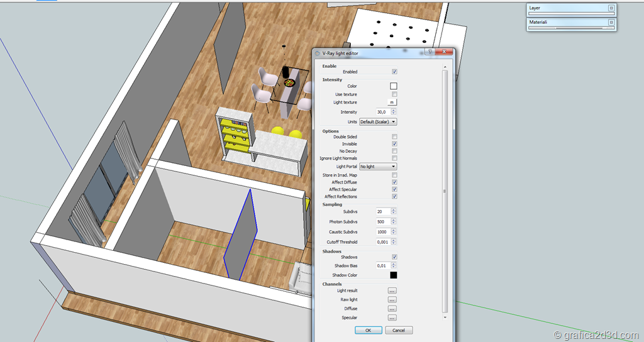Image resolution: width=644 pixels, height=342 pixels.
Task: Click the Specular channel ellipsis button
Action: (392, 318)
